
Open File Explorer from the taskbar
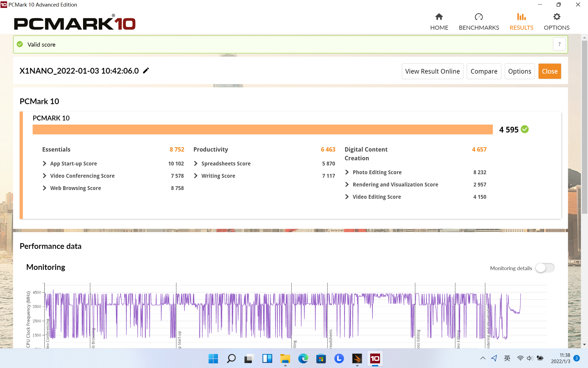click(285, 358)
